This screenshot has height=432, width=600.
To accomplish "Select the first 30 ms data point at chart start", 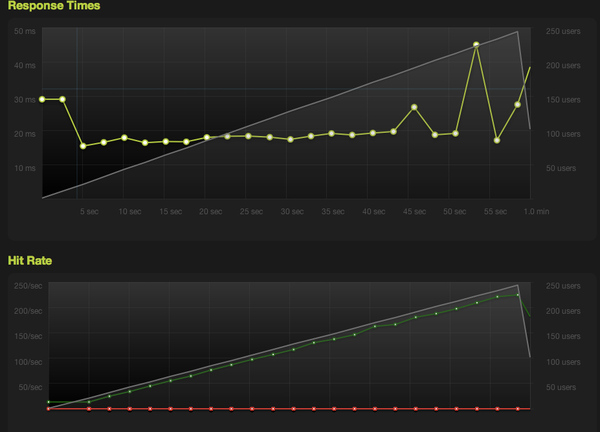I will 42,99.
